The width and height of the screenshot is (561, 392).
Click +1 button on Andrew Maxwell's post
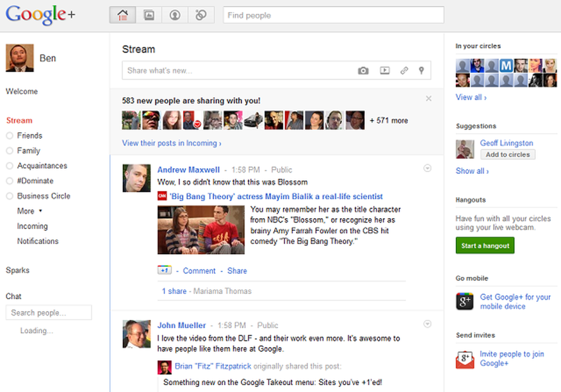click(164, 270)
